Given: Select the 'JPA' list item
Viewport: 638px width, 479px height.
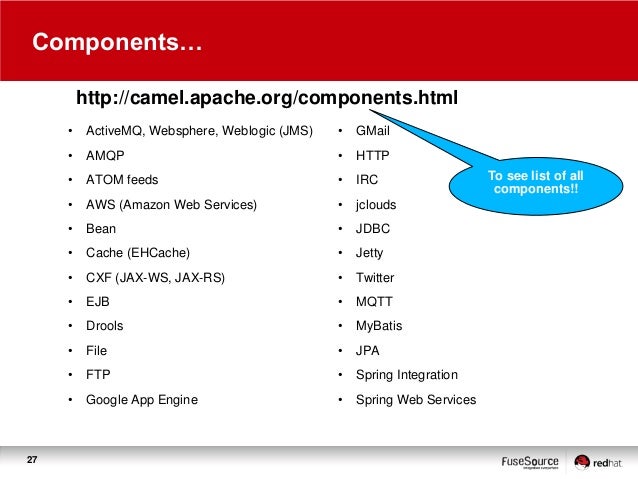Looking at the screenshot, I should tap(367, 350).
